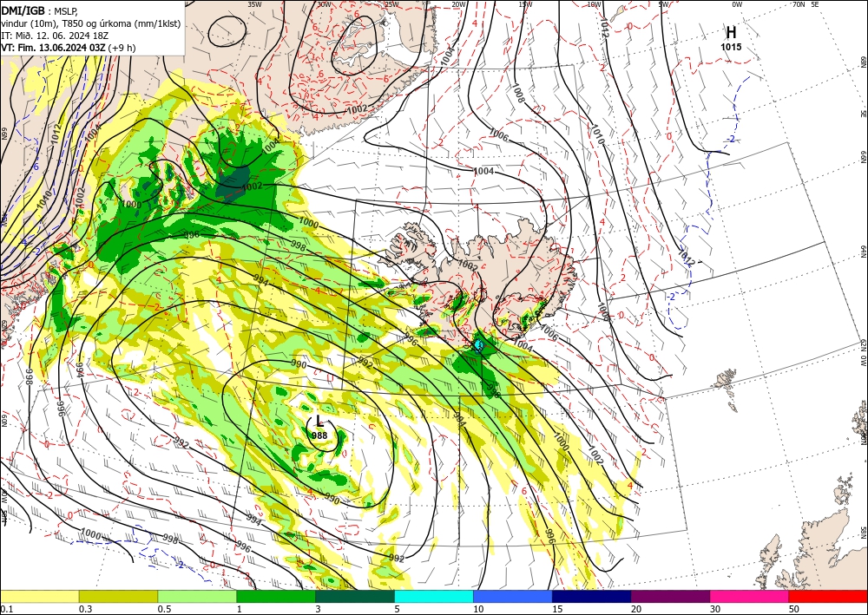This screenshot has height=615, width=868.
Task: Click the cyan heavy-rain spot on Iceland's south coast
Action: click(479, 346)
